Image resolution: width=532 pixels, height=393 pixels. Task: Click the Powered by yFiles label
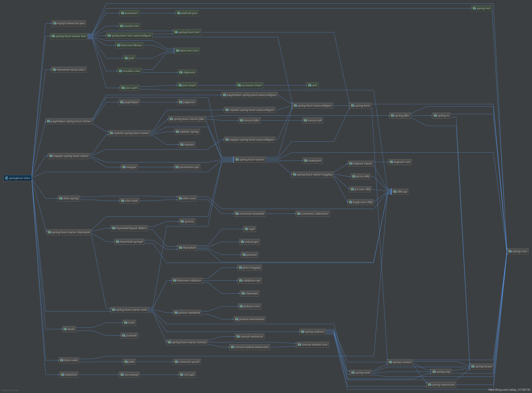10,390
